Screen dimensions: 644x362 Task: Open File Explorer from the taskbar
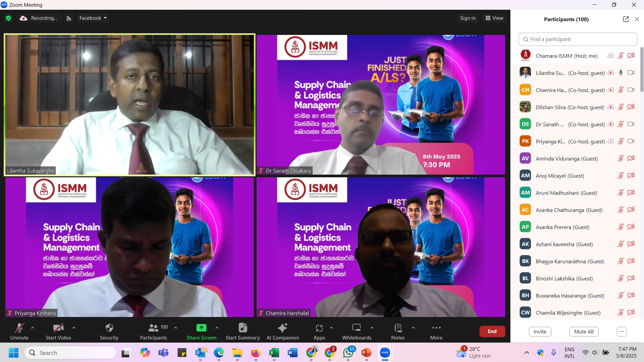[237, 353]
